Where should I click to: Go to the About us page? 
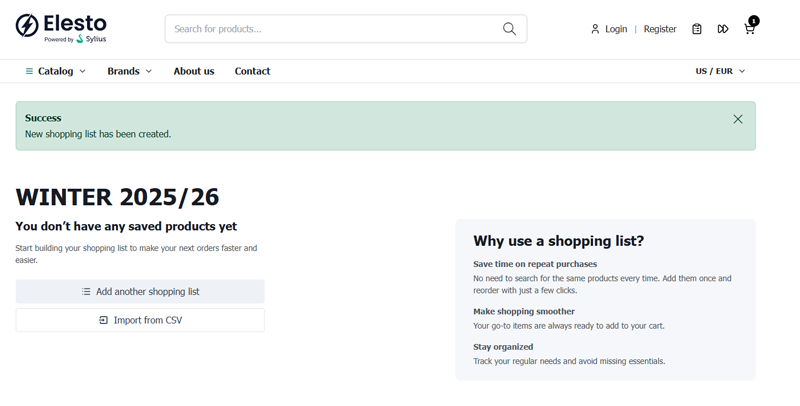click(194, 71)
